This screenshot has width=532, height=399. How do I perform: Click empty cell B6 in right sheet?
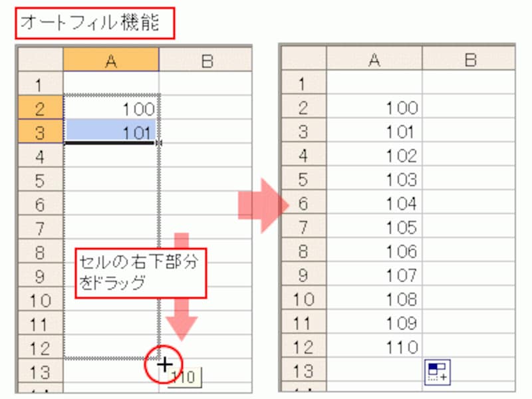click(x=469, y=202)
